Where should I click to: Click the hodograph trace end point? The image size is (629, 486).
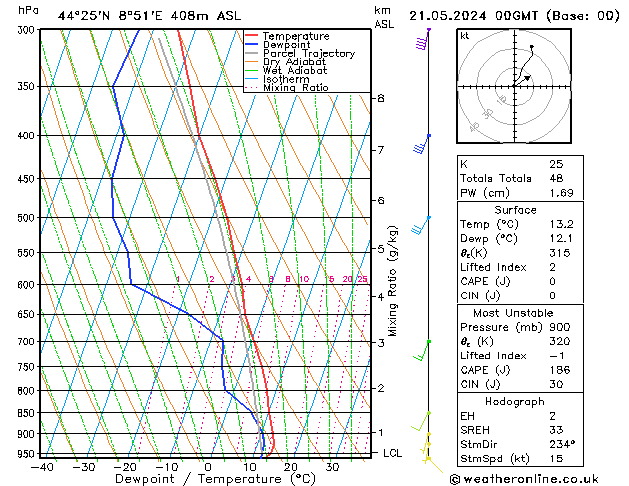pyautogui.click(x=532, y=47)
